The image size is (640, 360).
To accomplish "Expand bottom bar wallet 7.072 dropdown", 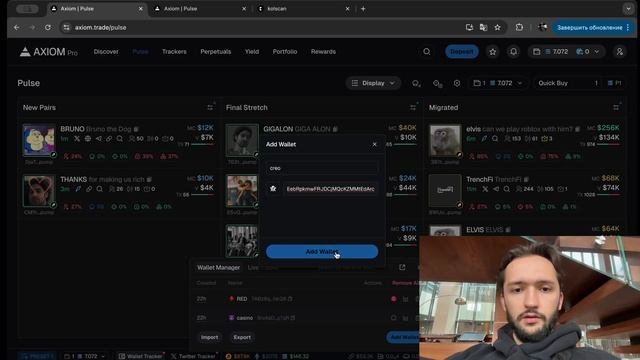I will click(84, 356).
